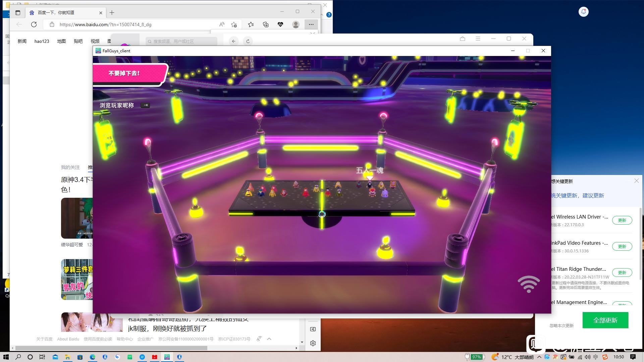Open 贴吧 link on Baidu

pyautogui.click(x=78, y=41)
